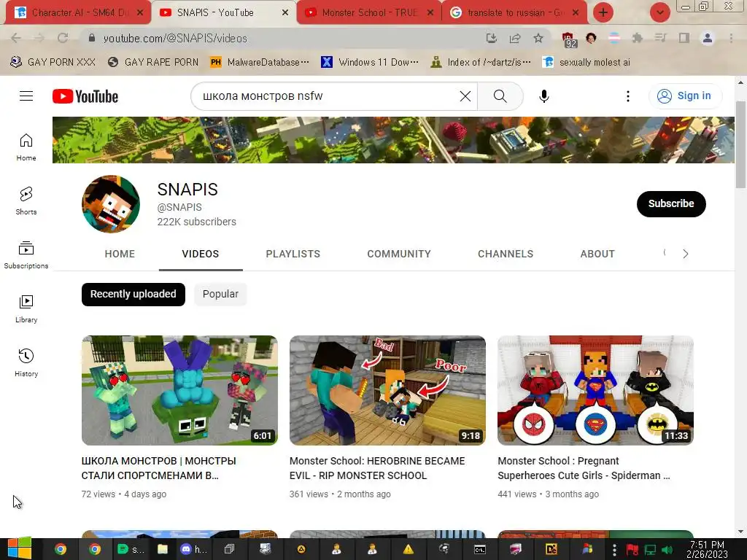This screenshot has width=747, height=560.
Task: Select the Recently uploaded filter chip
Action: [x=133, y=295]
